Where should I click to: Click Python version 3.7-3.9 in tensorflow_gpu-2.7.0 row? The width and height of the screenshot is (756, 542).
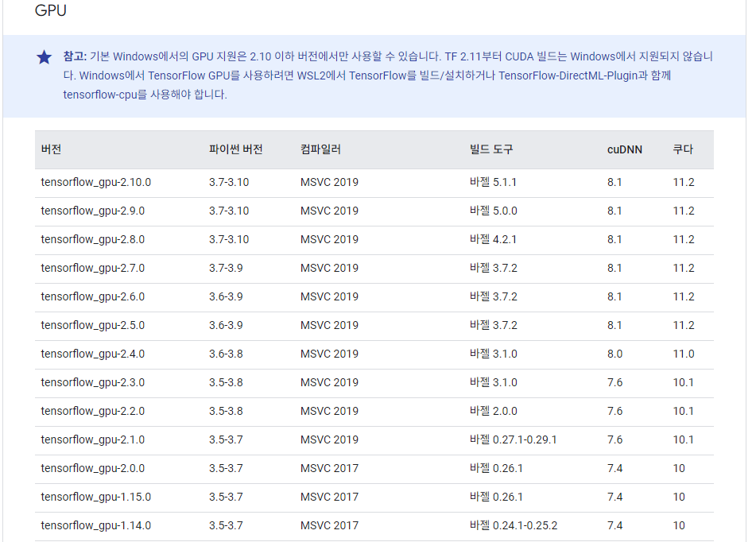point(226,268)
